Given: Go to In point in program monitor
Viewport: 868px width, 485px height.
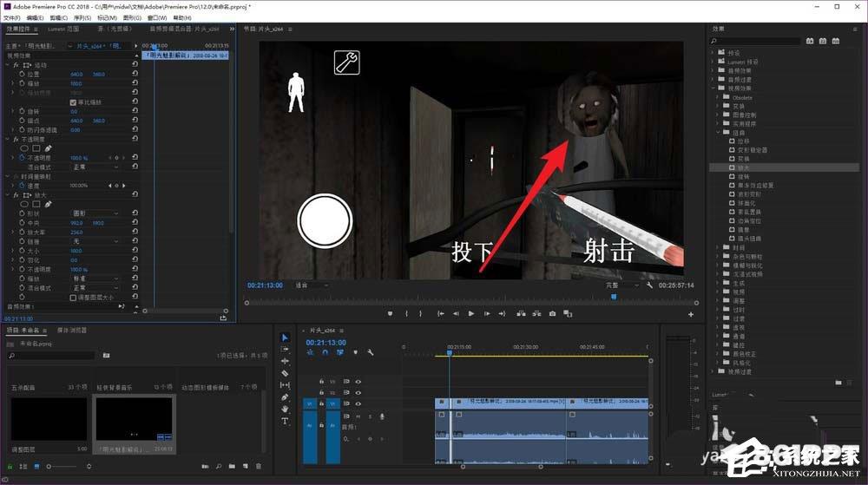Looking at the screenshot, I should pos(441,313).
